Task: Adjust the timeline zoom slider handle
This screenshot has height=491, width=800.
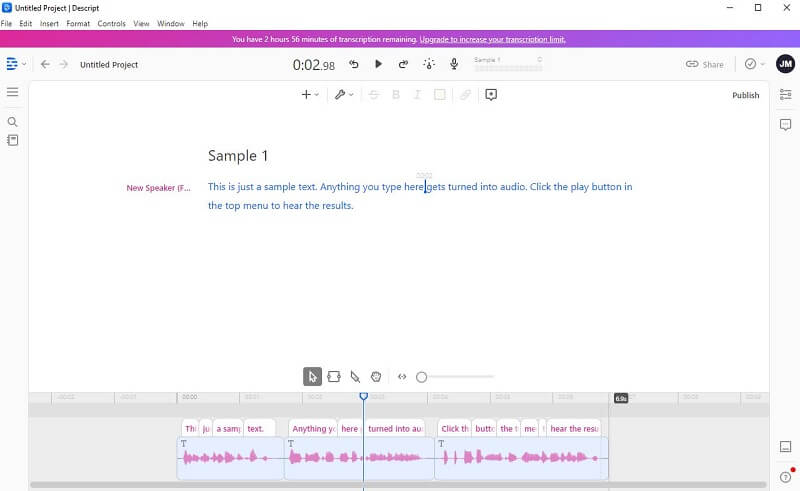Action: 421,377
